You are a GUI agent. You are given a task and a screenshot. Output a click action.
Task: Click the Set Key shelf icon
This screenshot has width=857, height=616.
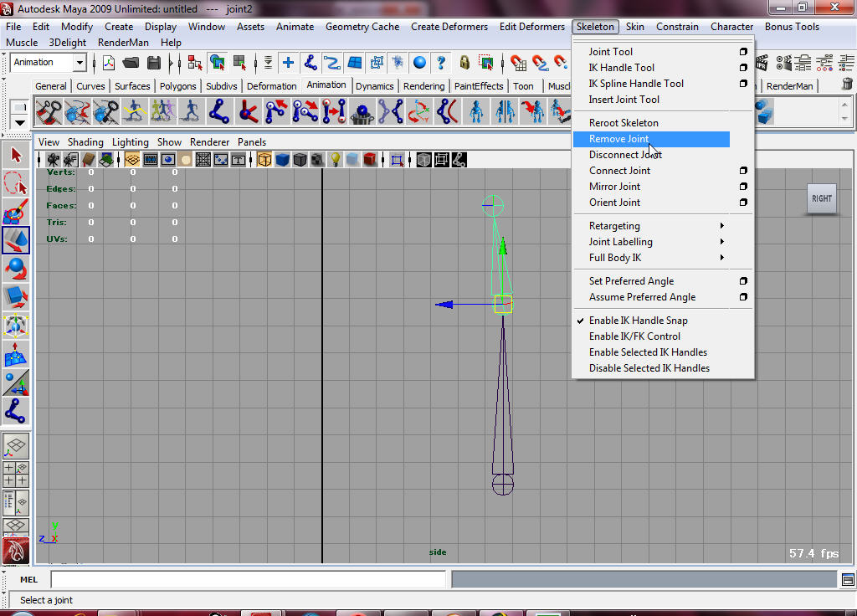pyautogui.click(x=49, y=111)
